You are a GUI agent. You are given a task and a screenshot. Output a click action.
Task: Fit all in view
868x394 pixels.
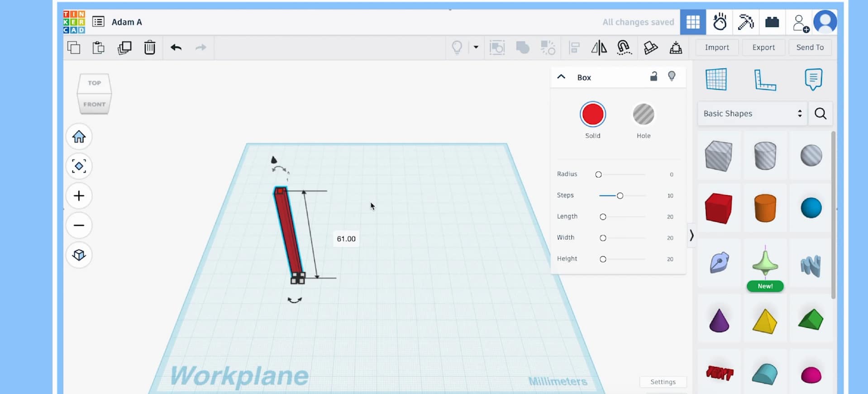(79, 166)
